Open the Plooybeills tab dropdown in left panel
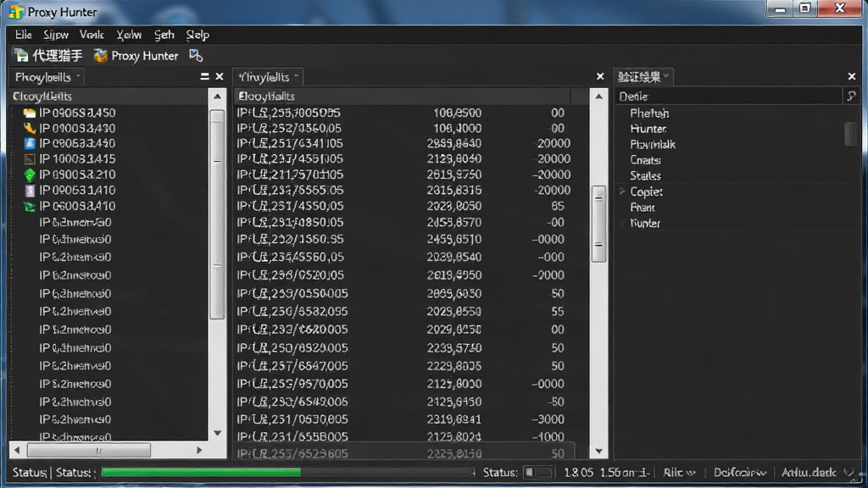 coord(78,75)
